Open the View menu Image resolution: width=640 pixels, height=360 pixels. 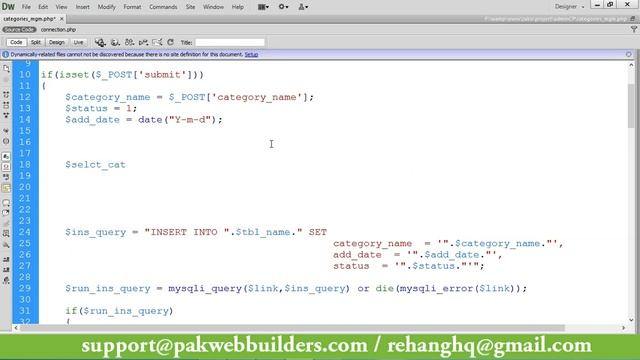point(61,7)
